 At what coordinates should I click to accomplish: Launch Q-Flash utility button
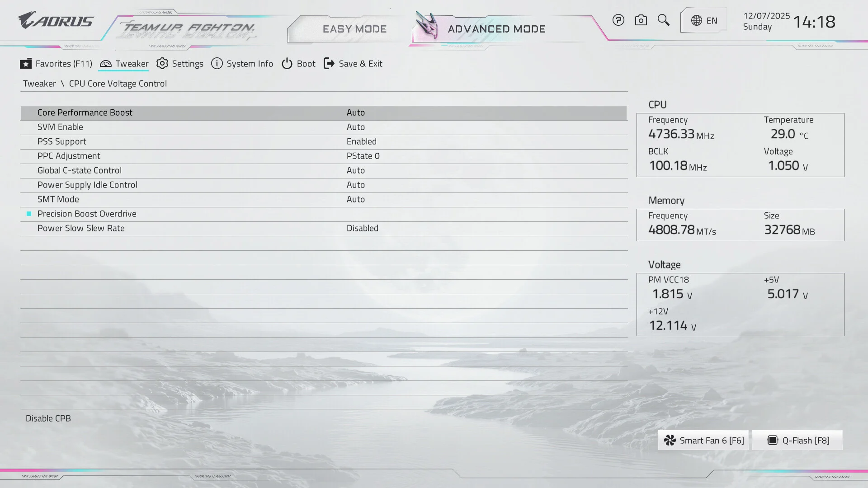point(797,440)
